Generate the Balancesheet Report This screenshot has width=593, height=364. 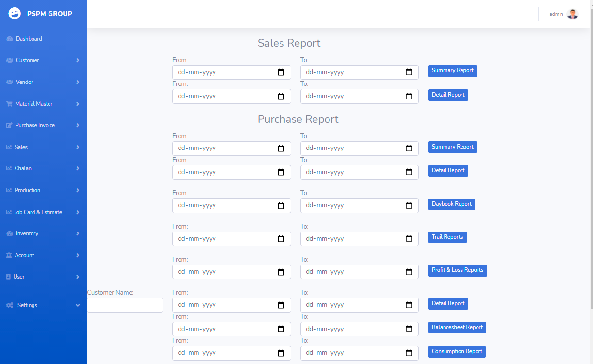pyautogui.click(x=457, y=328)
